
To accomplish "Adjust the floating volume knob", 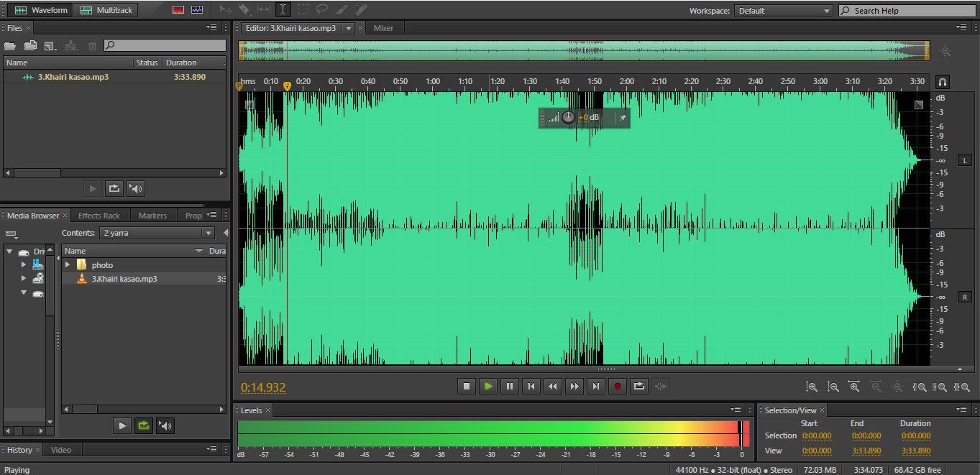I will click(568, 117).
